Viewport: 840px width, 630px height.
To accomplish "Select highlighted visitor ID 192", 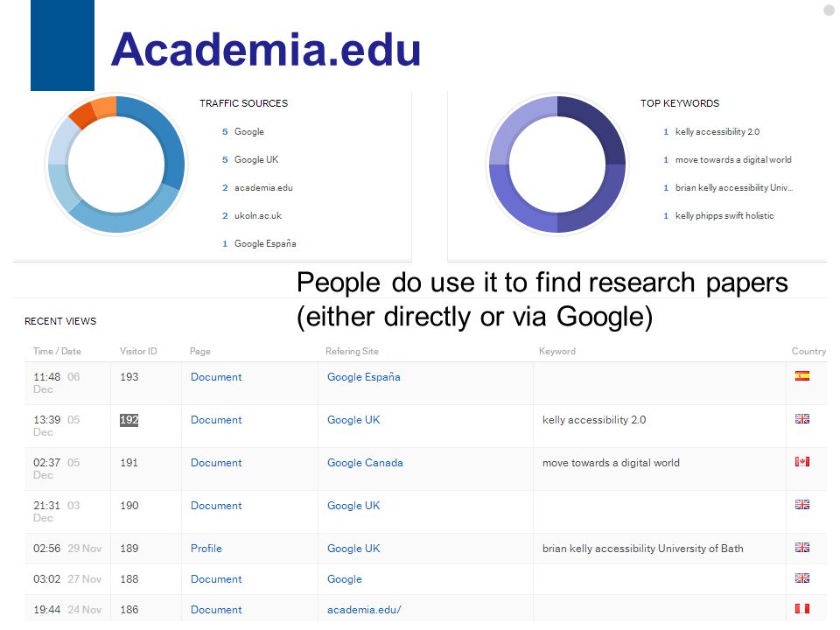I will pyautogui.click(x=129, y=420).
